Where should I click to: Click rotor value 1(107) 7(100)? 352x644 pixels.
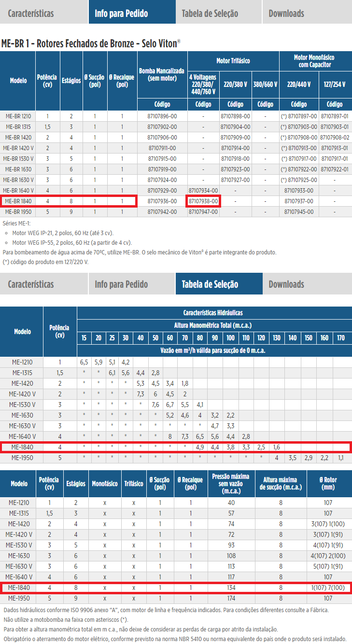tap(328, 588)
